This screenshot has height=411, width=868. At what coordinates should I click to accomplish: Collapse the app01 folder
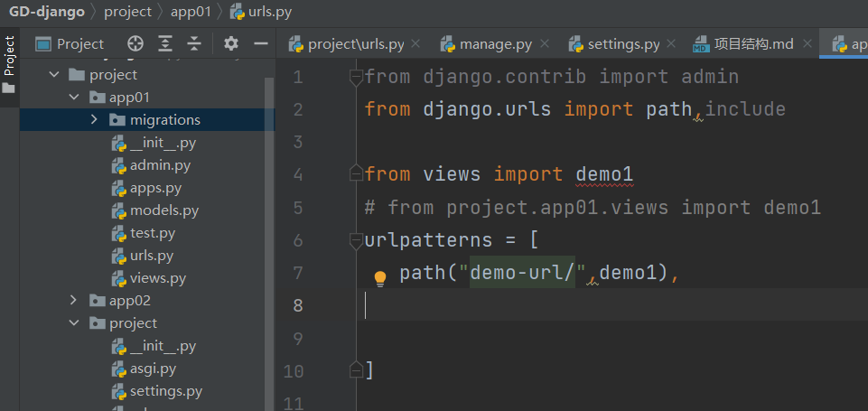(x=75, y=98)
